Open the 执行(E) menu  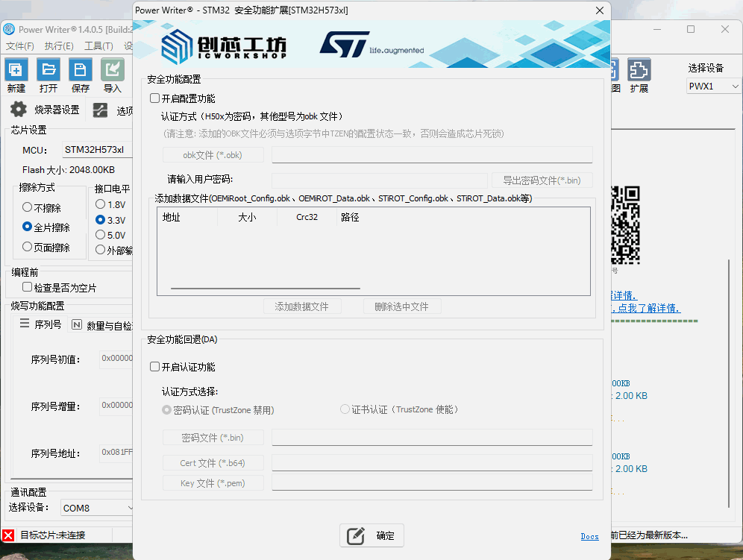click(x=59, y=46)
